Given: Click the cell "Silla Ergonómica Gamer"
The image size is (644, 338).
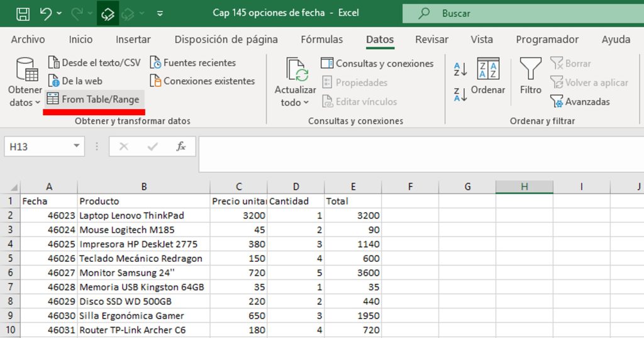Looking at the screenshot, I should pyautogui.click(x=144, y=316).
